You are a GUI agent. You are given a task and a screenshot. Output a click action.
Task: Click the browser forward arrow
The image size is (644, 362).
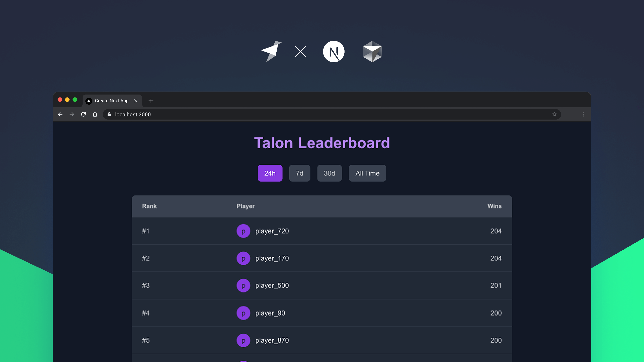pyautogui.click(x=72, y=114)
